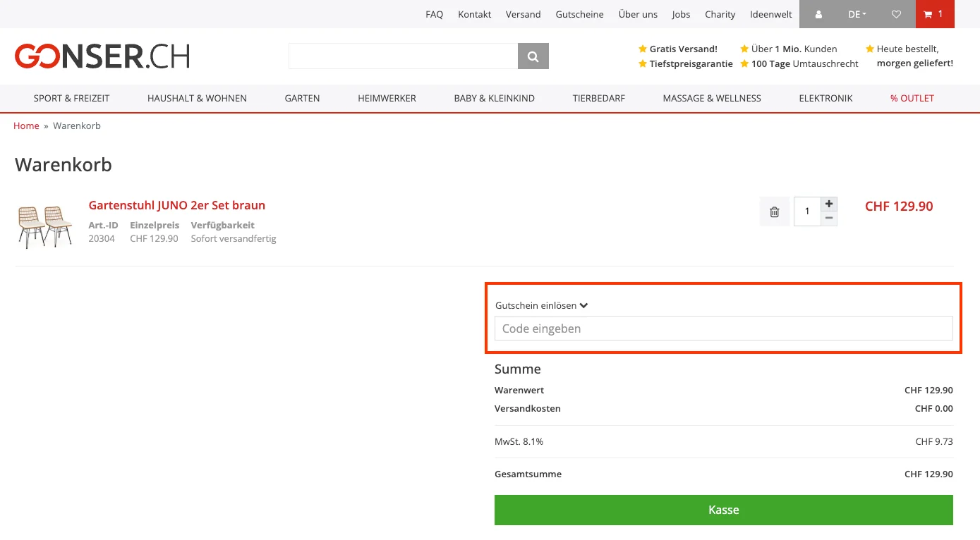This screenshot has width=980, height=540.
Task: Open the DE language dropdown
Action: click(x=857, y=14)
